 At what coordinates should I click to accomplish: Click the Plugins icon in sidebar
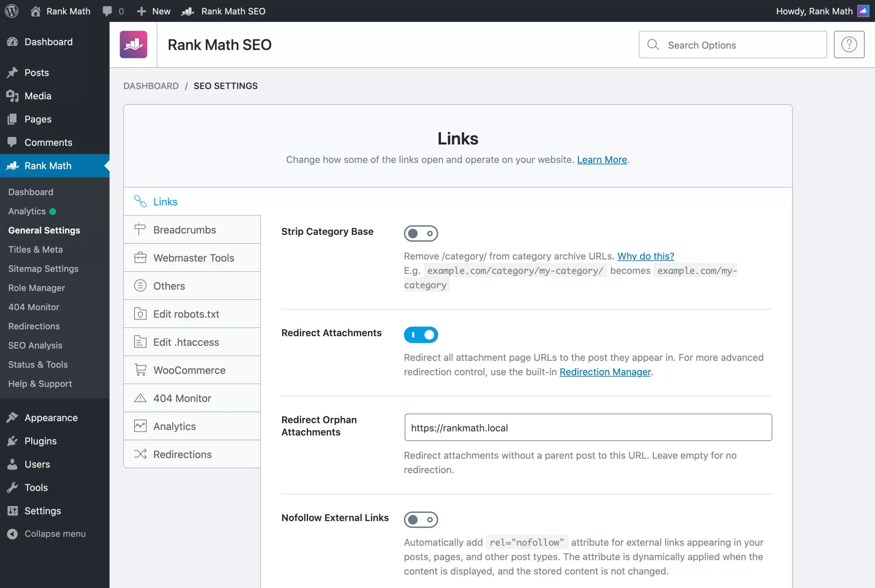pyautogui.click(x=12, y=441)
